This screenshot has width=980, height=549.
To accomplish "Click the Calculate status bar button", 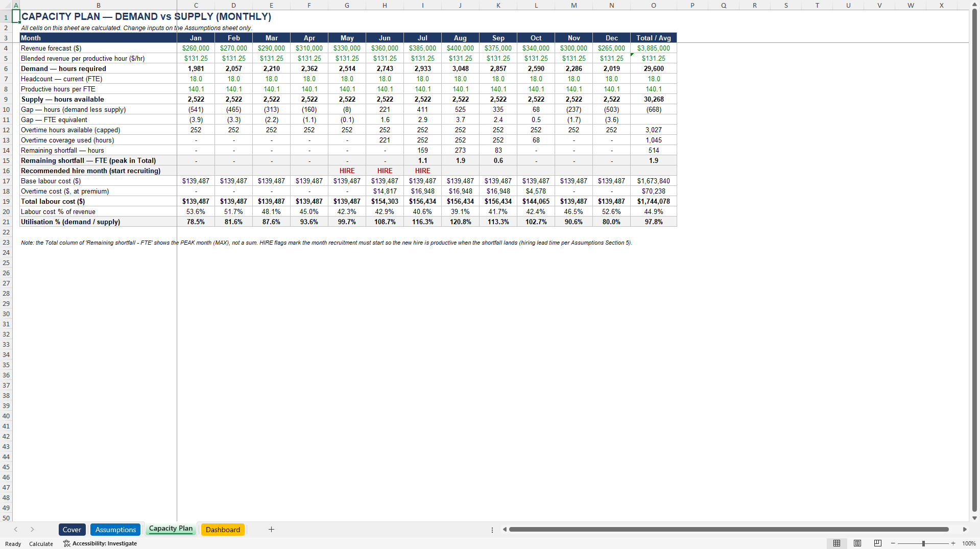I will click(x=41, y=544).
